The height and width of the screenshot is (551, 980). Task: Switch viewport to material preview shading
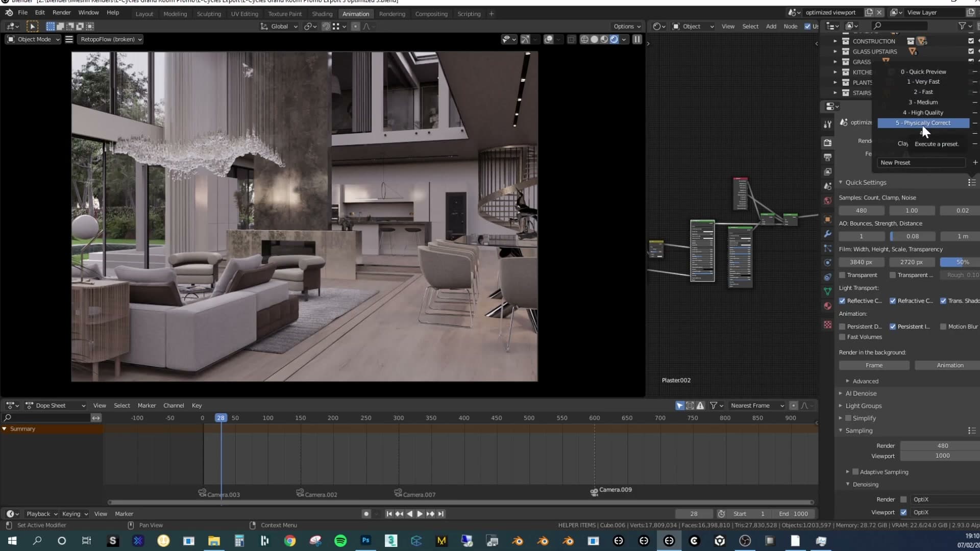click(x=604, y=39)
